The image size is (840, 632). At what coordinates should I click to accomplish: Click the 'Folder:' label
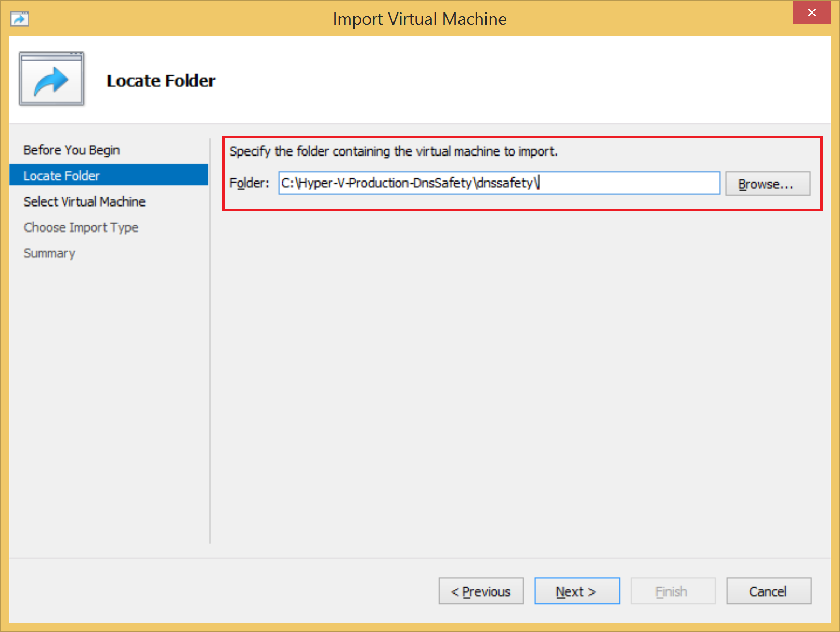click(x=250, y=183)
